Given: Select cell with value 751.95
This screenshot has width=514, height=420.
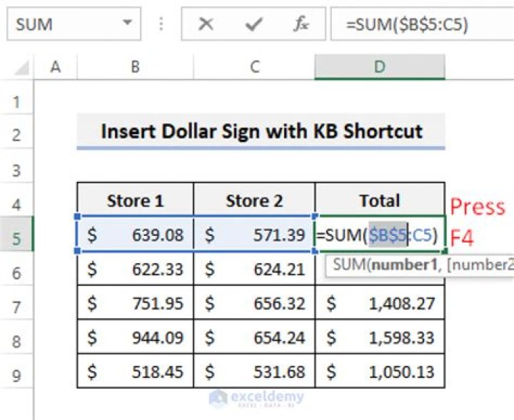Looking at the screenshot, I should pyautogui.click(x=136, y=303).
